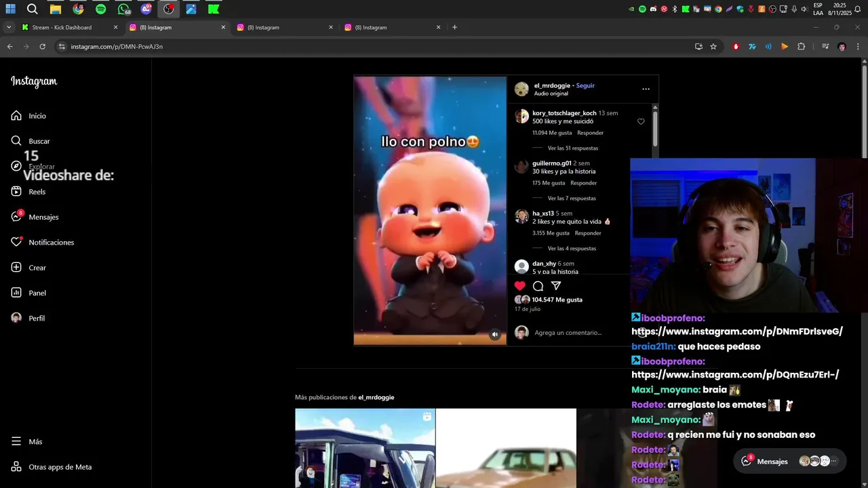
Task: Open floating Mensajes chat button
Action: [790, 461]
